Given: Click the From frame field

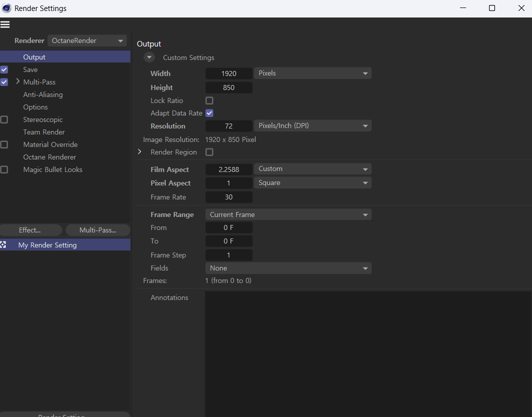Looking at the screenshot, I should tap(229, 227).
